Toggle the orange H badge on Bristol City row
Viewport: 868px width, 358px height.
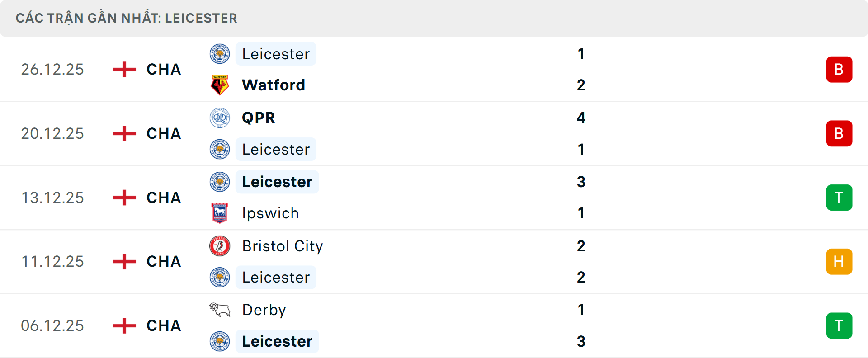(839, 261)
